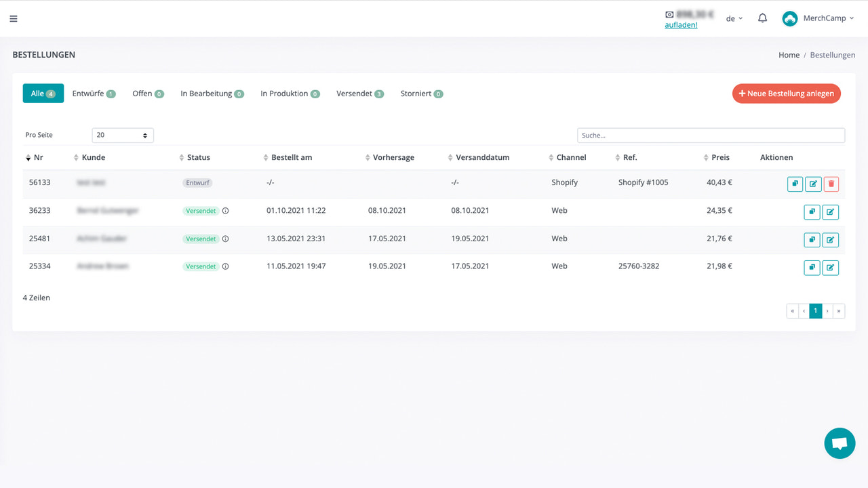Viewport: 868px width, 488px height.
Task: Switch to the Entwürfe tab
Action: (94, 93)
